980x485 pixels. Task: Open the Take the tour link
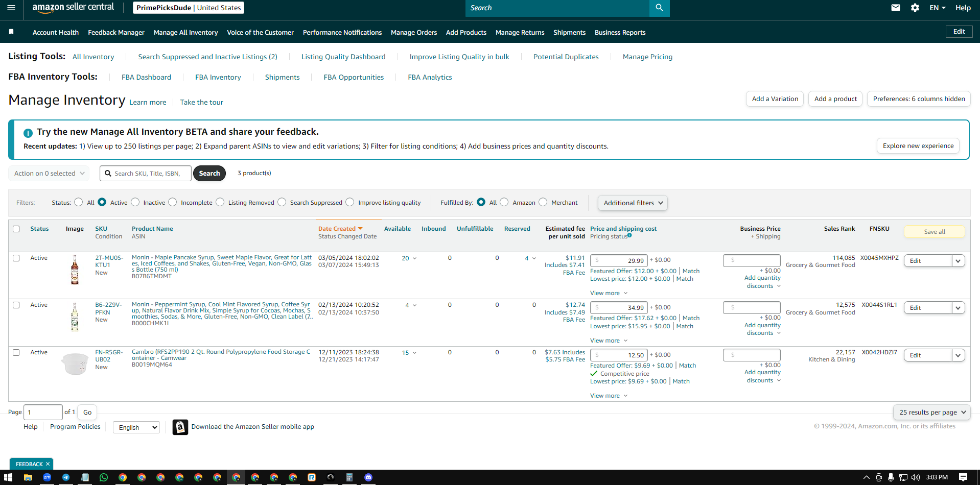coord(201,102)
